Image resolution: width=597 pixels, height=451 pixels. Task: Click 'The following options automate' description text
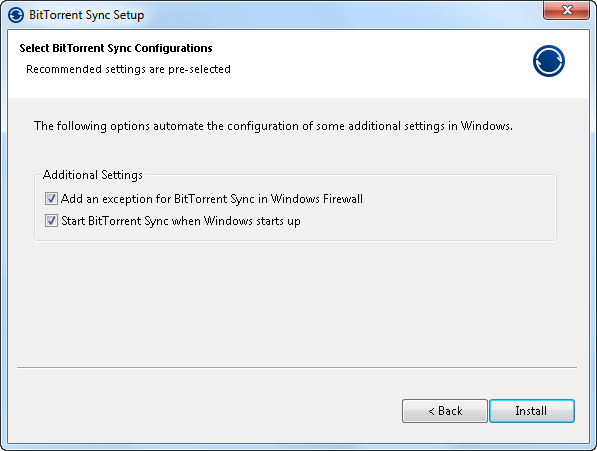click(273, 126)
